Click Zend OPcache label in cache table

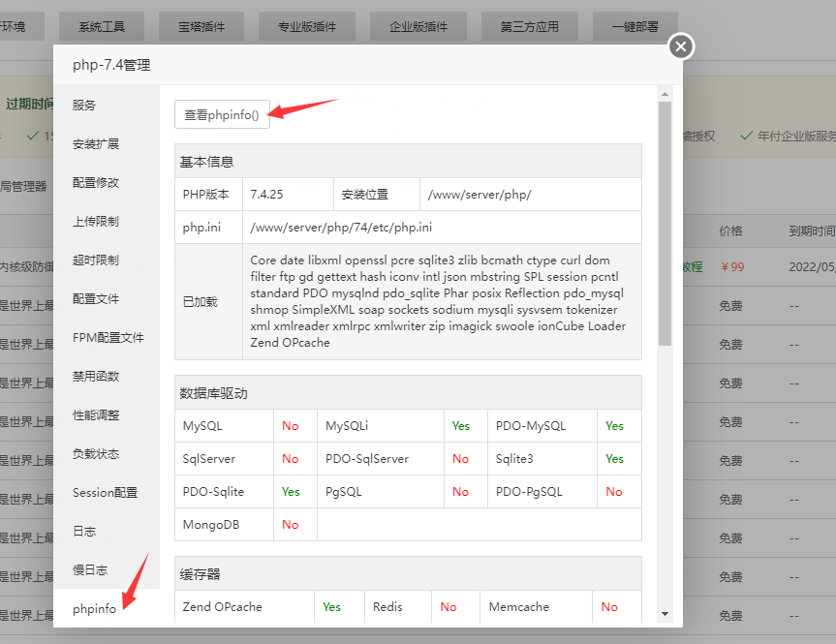click(223, 606)
